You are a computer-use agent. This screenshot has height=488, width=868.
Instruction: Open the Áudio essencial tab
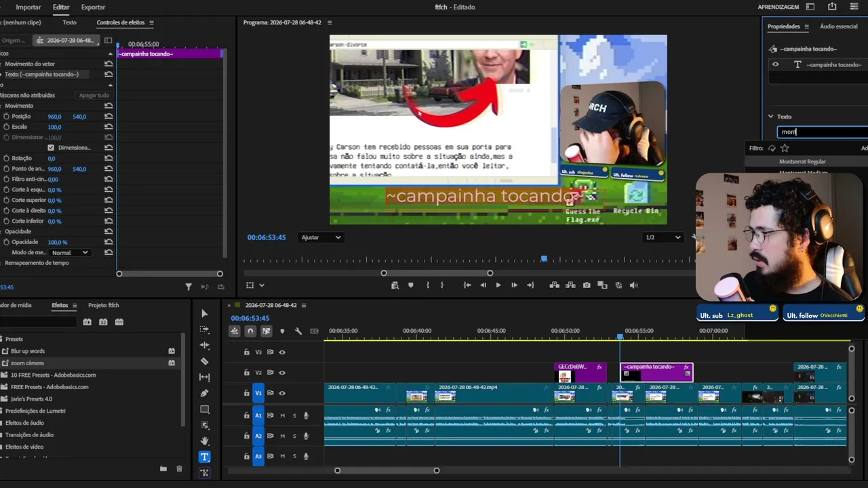[839, 26]
